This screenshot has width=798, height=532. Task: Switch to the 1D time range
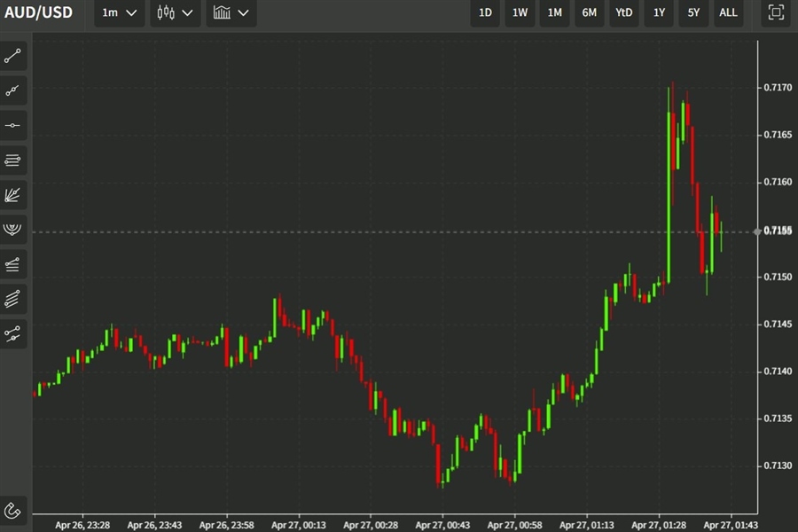[484, 13]
